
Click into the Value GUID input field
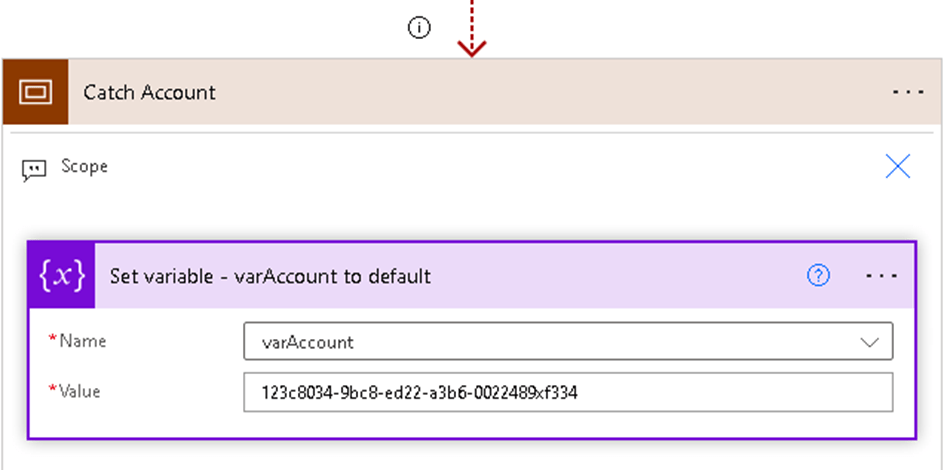(568, 393)
